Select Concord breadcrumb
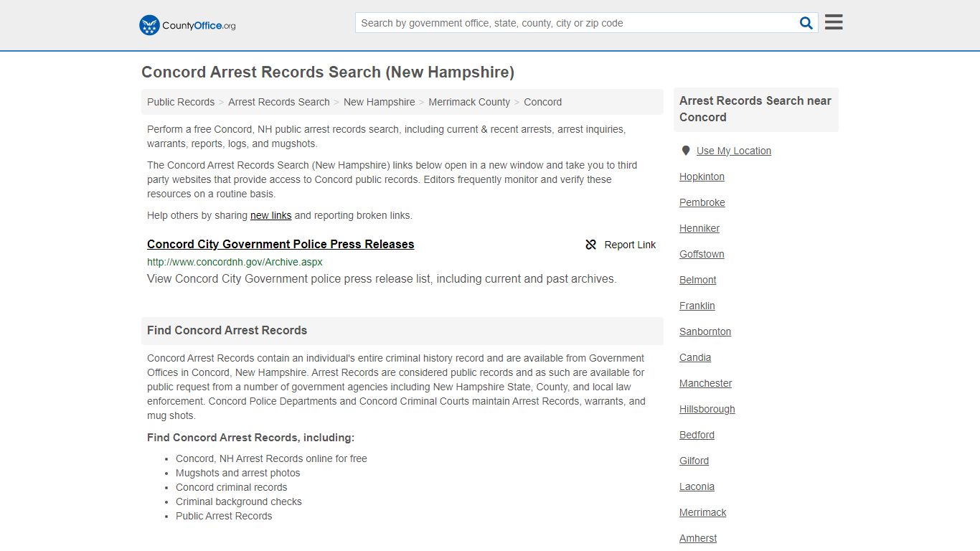The height and width of the screenshot is (551, 980). (x=542, y=102)
